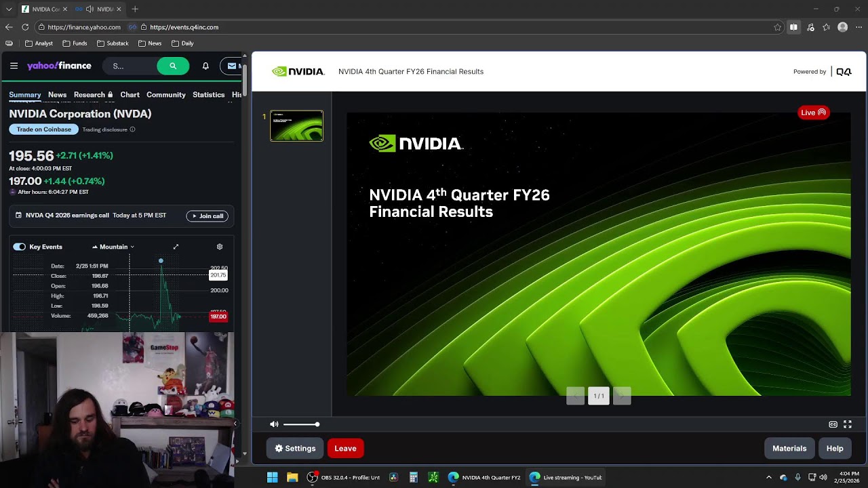Click the Trading disclosure link
The image size is (868, 488).
tap(104, 129)
